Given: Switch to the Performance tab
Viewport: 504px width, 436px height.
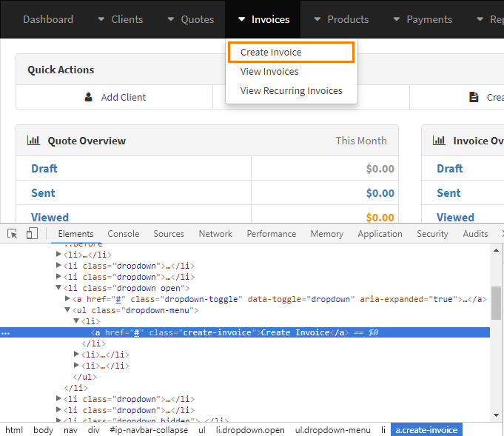Looking at the screenshot, I should [x=272, y=234].
